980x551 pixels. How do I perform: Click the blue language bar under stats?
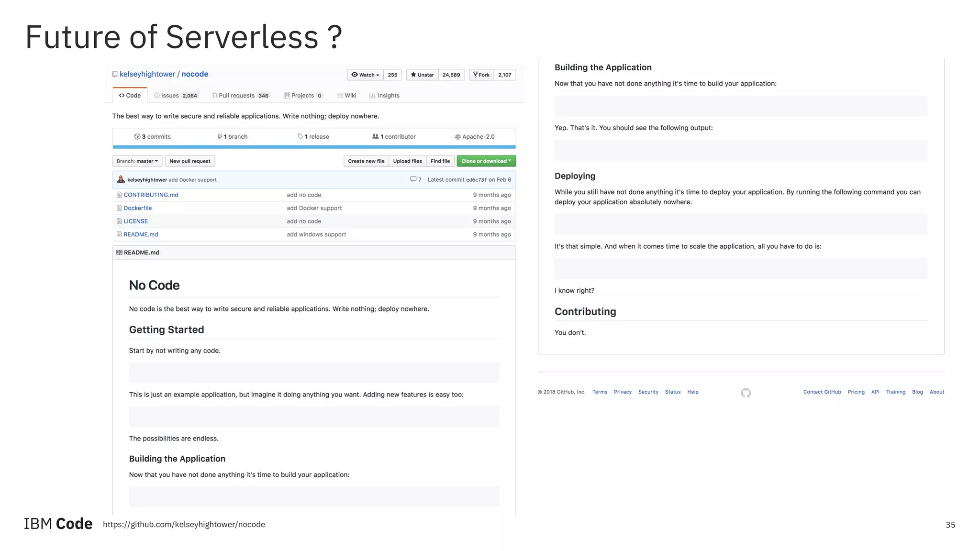314,147
